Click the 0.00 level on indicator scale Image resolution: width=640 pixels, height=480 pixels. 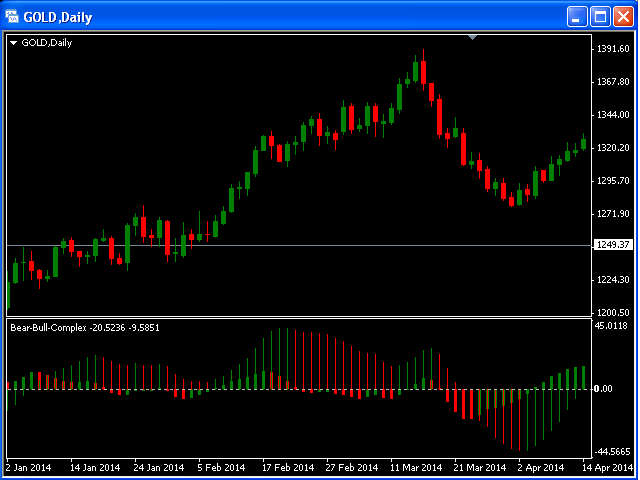tap(603, 389)
